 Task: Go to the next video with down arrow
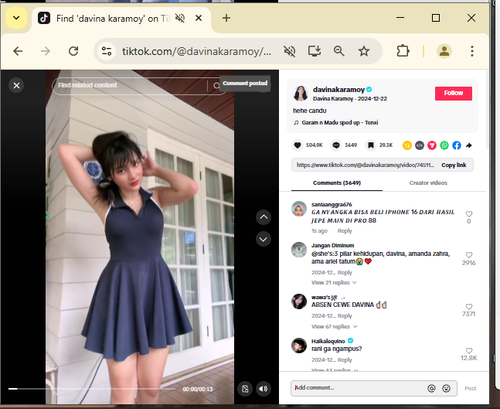pyautogui.click(x=263, y=239)
